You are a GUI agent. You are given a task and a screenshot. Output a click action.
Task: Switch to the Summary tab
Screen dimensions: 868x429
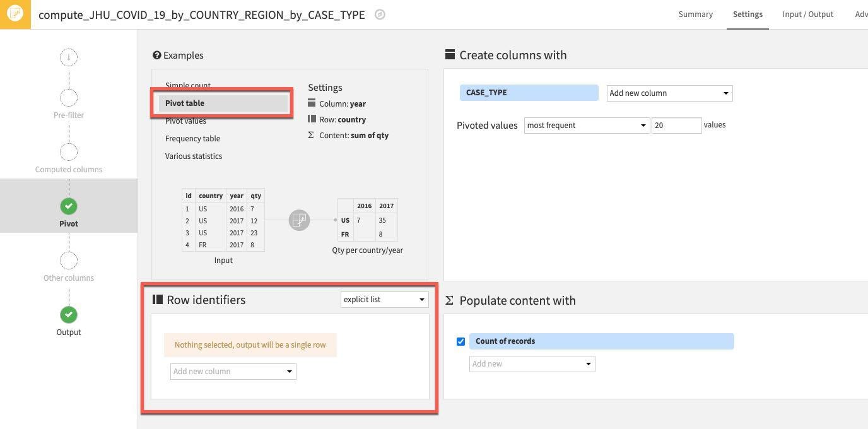coord(695,15)
